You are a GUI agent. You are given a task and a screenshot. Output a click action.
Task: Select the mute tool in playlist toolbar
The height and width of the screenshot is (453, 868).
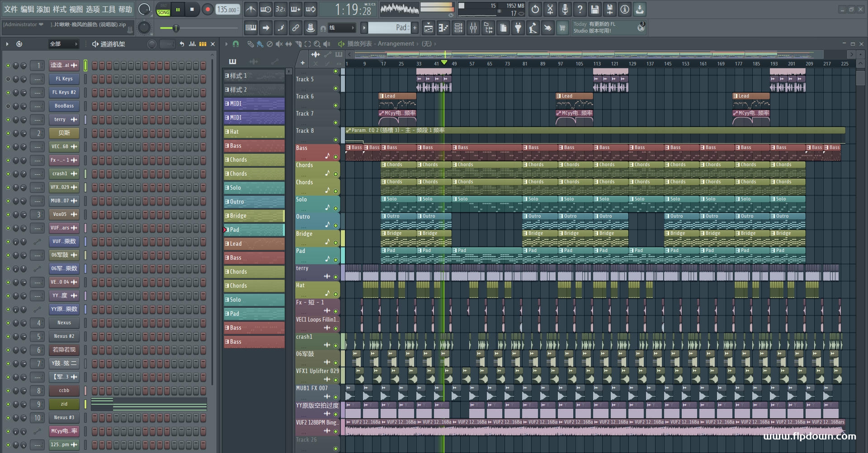click(279, 44)
